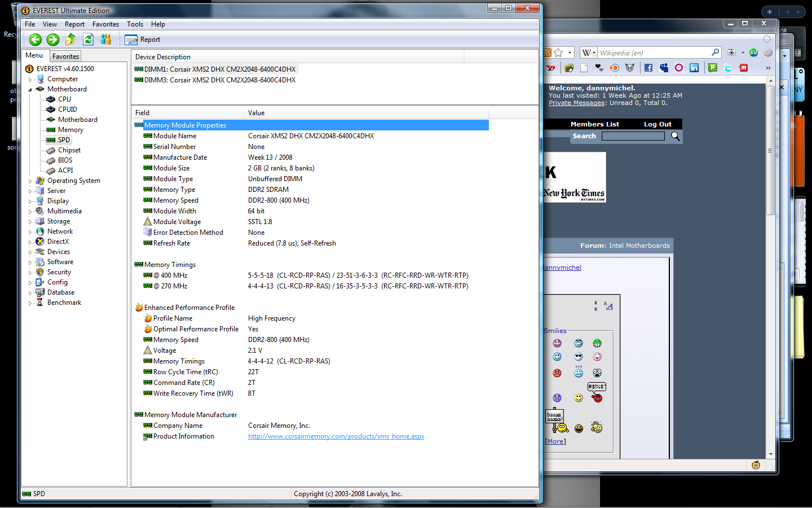Open Private Messages link in browser
The height and width of the screenshot is (508, 812).
pos(577,103)
